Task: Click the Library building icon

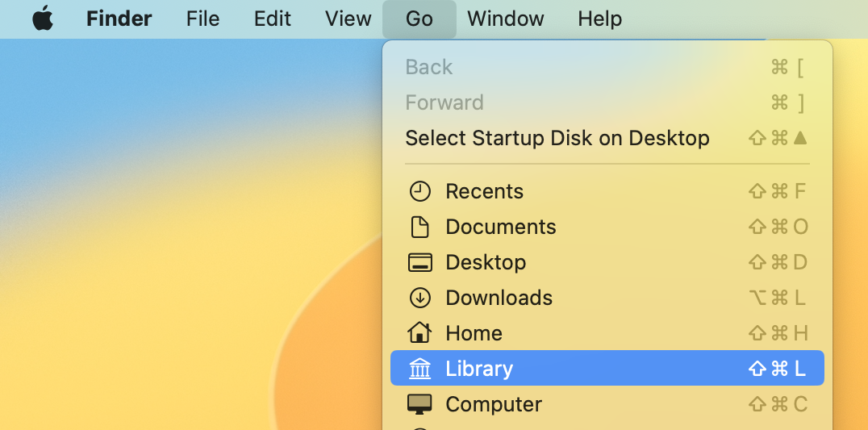Action: tap(420, 369)
